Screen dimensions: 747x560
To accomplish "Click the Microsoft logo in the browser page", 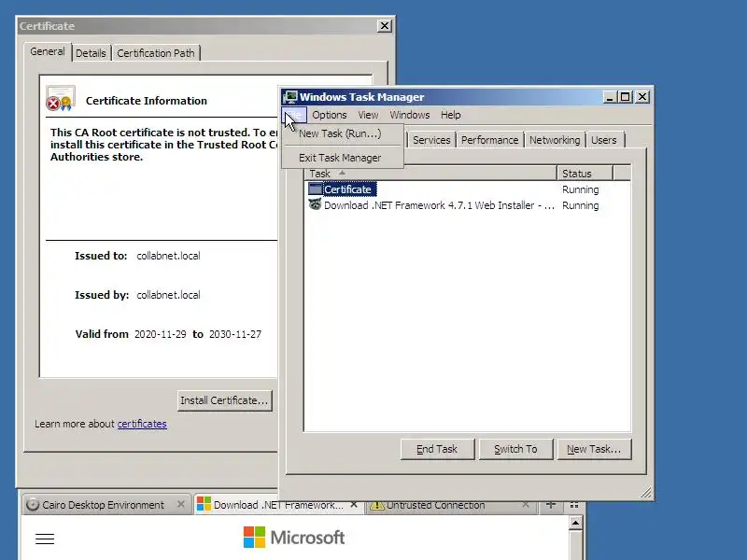I will point(294,538).
